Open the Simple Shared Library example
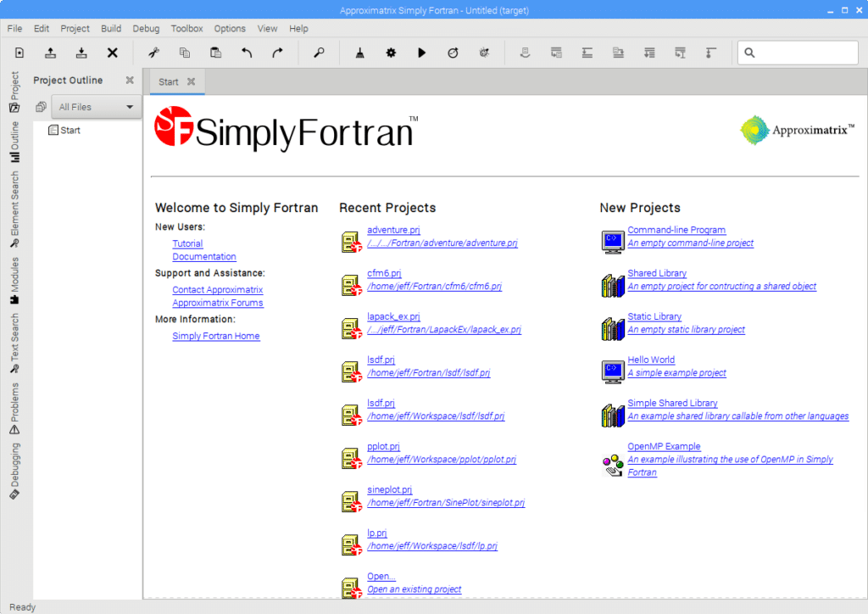Screen dimensions: 868x614 pyautogui.click(x=672, y=403)
